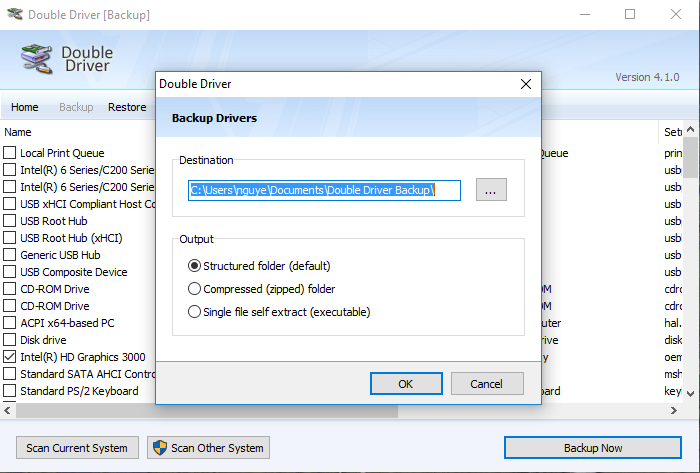
Task: Select the USB Root Hub row text
Action: coord(54,221)
